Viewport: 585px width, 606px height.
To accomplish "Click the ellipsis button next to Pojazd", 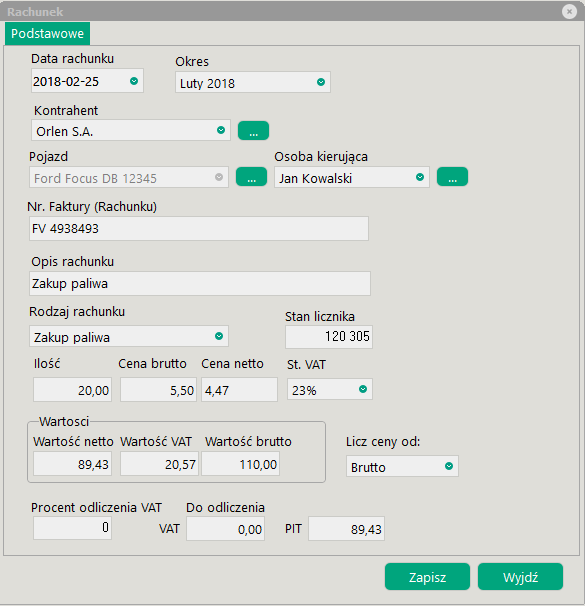I will pos(252,177).
